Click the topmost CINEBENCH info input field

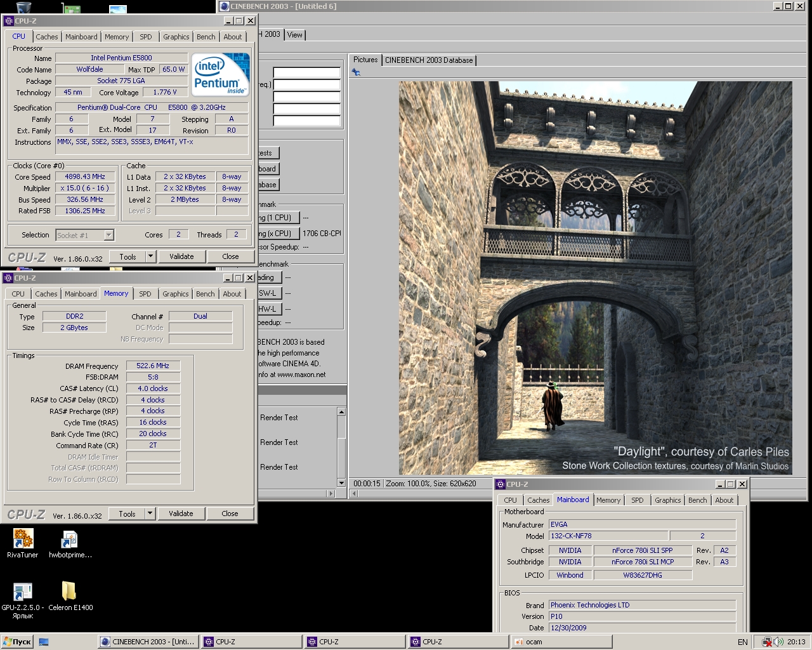tap(307, 72)
